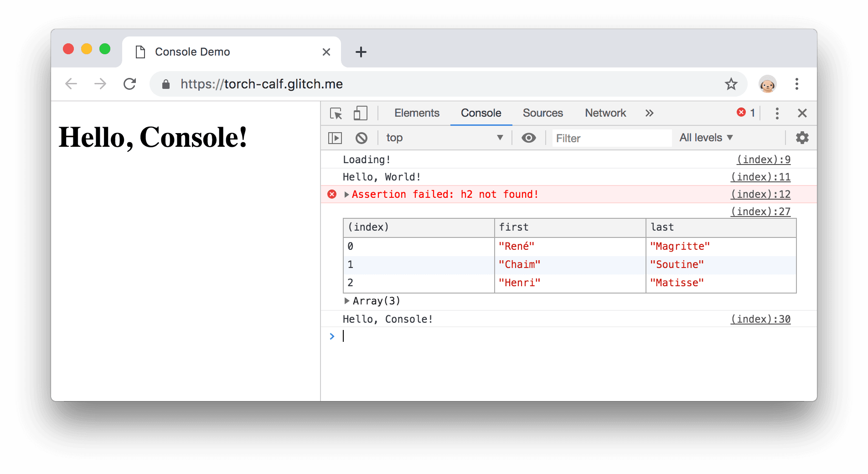Expand the Assertion failed error message
The width and height of the screenshot is (868, 474).
[346, 194]
